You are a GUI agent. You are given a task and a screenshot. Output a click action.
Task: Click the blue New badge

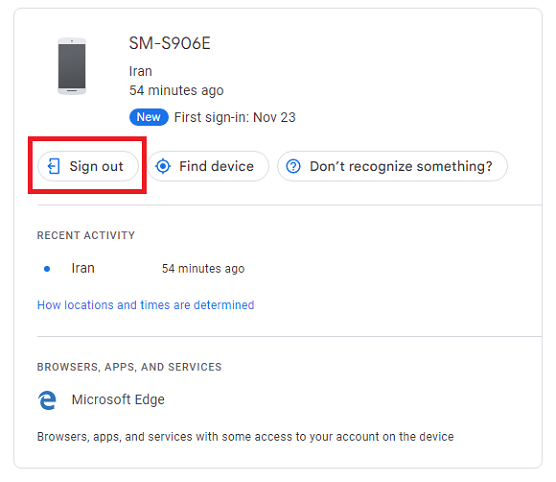click(149, 117)
